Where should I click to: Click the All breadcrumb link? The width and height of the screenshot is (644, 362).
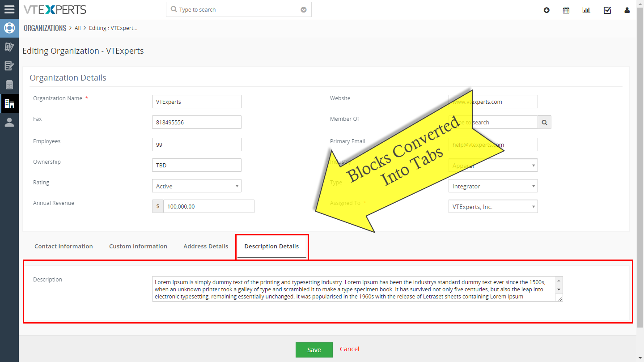pyautogui.click(x=77, y=28)
